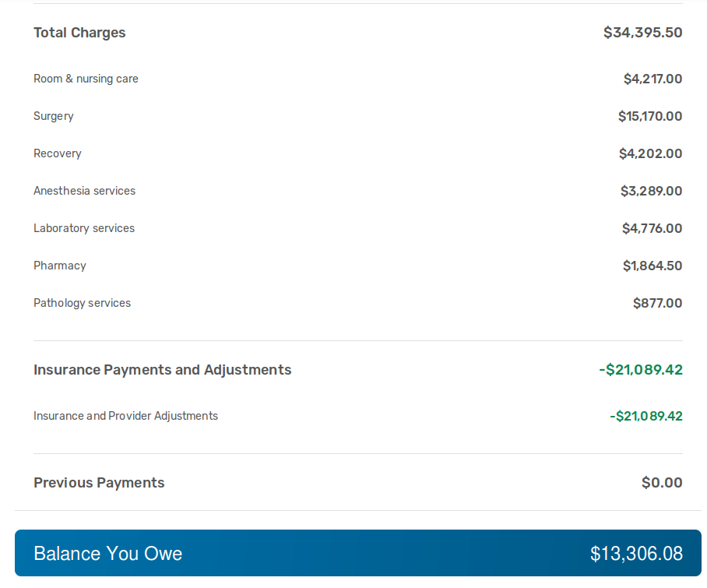The height and width of the screenshot is (588, 707).
Task: Click the Anesthesia services line item
Action: [x=84, y=191]
